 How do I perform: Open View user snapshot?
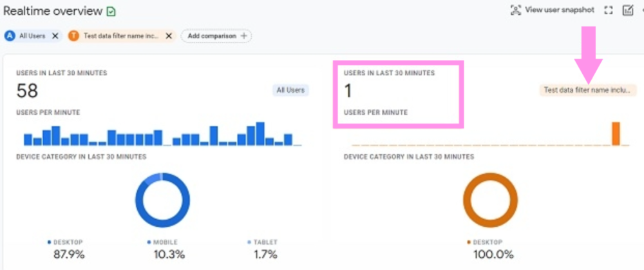pyautogui.click(x=558, y=10)
